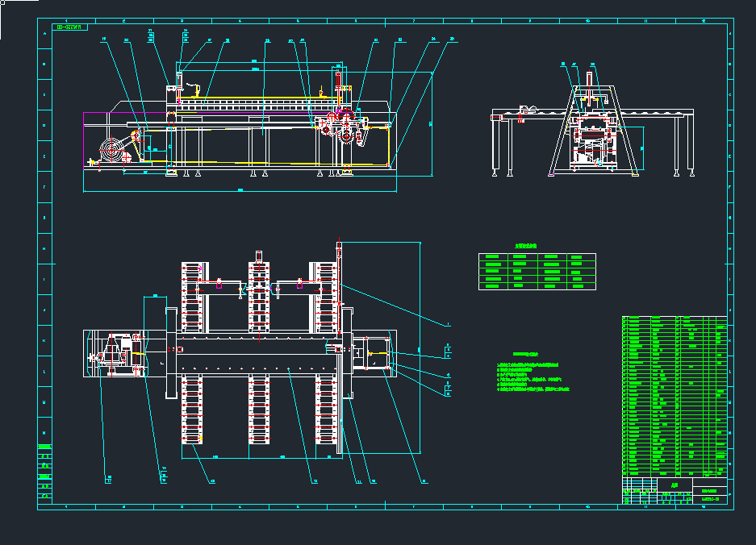Select the right-end carriage assembly in plan view
This screenshot has height=545, width=756.
point(372,353)
